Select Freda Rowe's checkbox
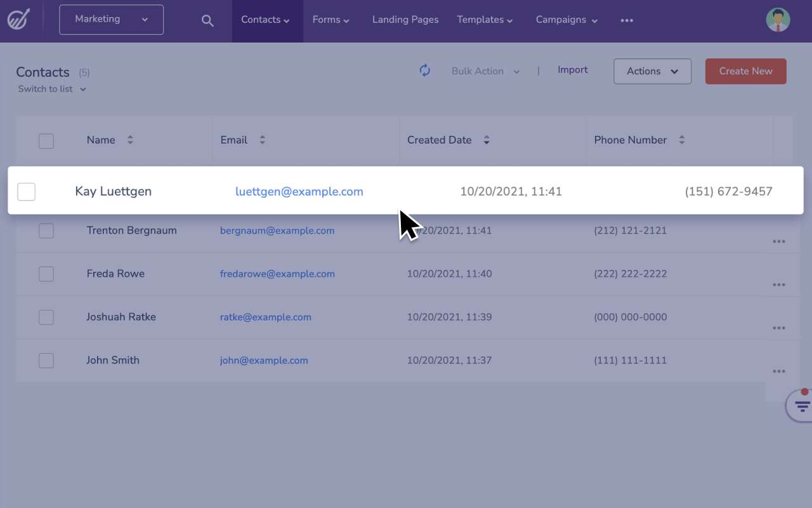812x508 pixels. 46,274
